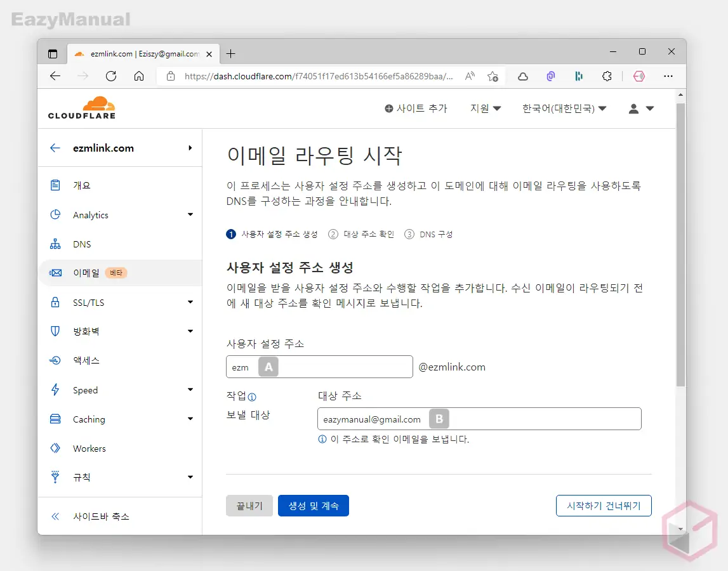Open the 지원 (Support) dropdown
Viewport: 728px width, 571px height.
(486, 108)
